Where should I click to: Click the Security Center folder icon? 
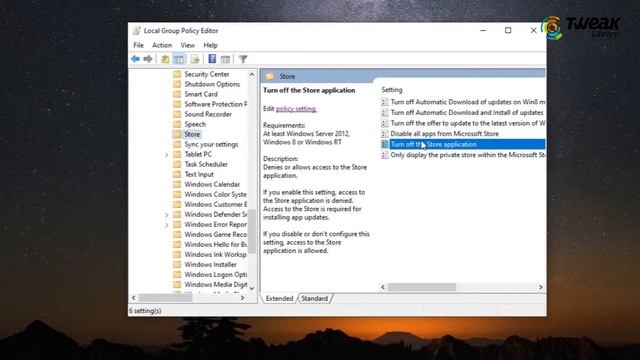[x=177, y=74]
